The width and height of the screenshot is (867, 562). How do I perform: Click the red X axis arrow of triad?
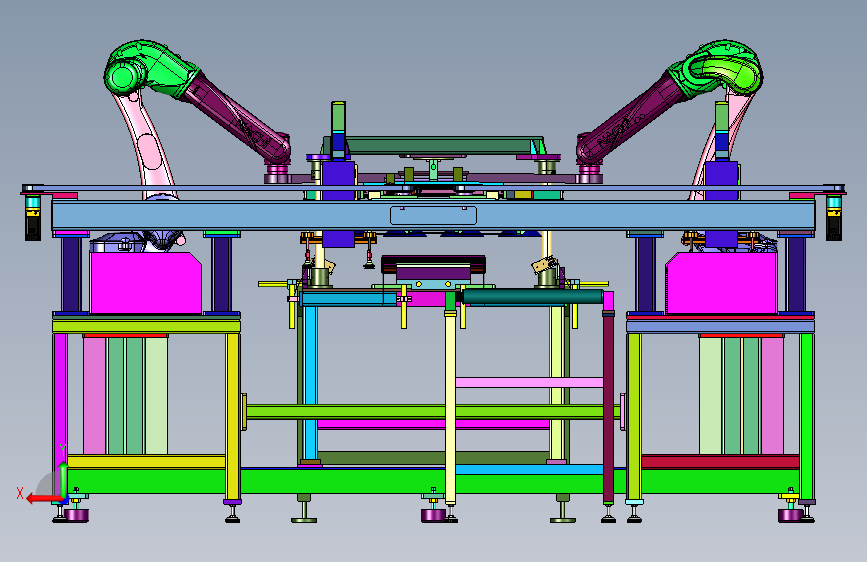[x=43, y=499]
